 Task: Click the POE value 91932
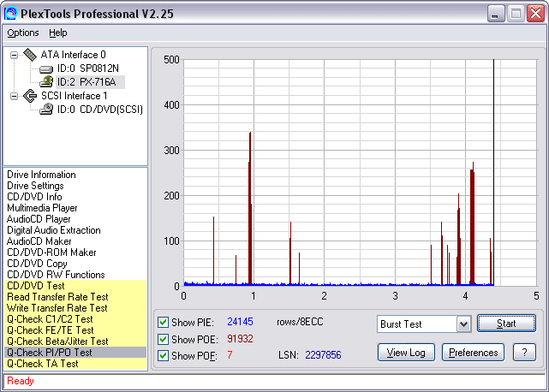[x=240, y=339]
